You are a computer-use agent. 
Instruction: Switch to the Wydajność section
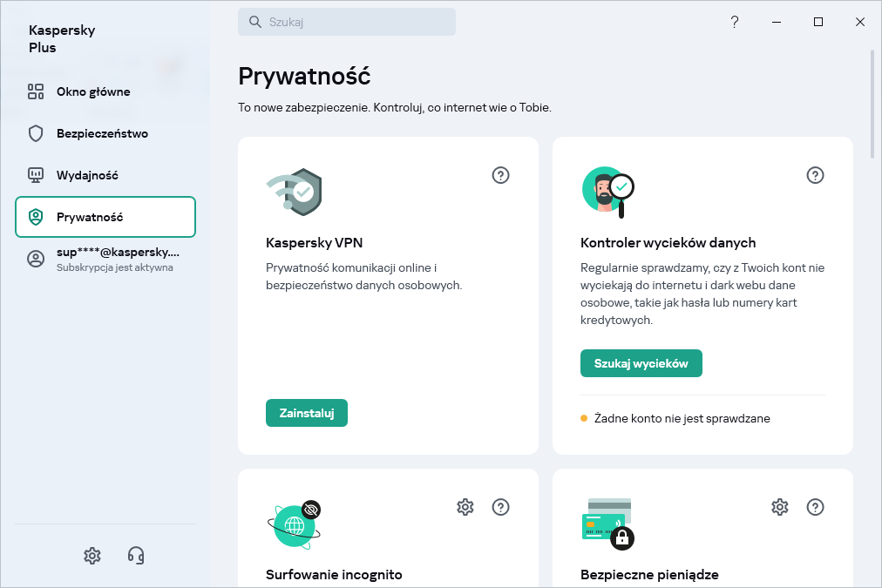[x=86, y=175]
